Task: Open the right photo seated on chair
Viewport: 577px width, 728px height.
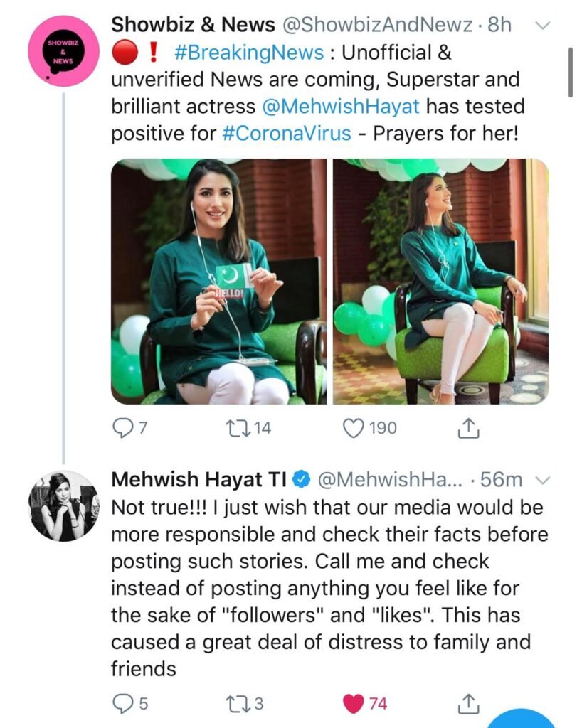Action: pyautogui.click(x=441, y=282)
